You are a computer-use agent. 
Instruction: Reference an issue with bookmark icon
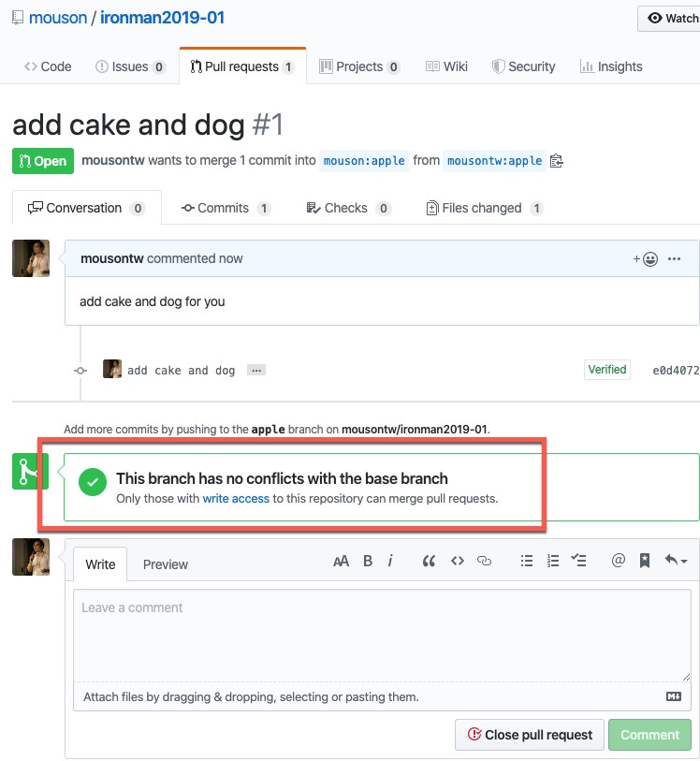coord(645,561)
